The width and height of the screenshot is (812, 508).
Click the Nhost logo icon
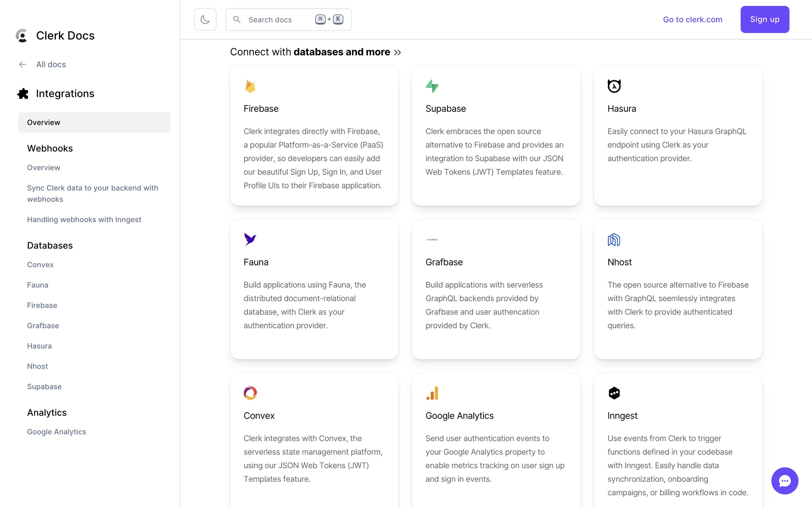point(614,240)
